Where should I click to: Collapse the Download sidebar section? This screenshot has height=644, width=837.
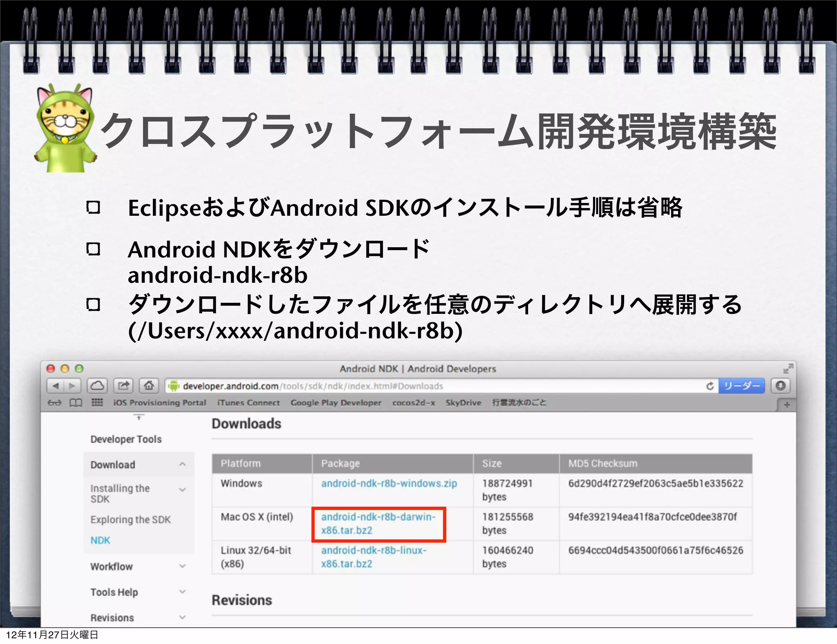(182, 465)
